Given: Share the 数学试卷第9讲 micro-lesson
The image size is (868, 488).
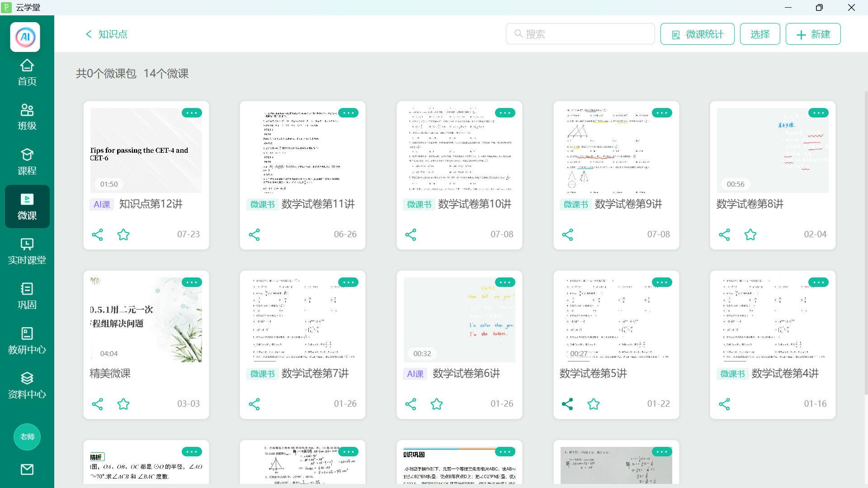Looking at the screenshot, I should pos(568,235).
